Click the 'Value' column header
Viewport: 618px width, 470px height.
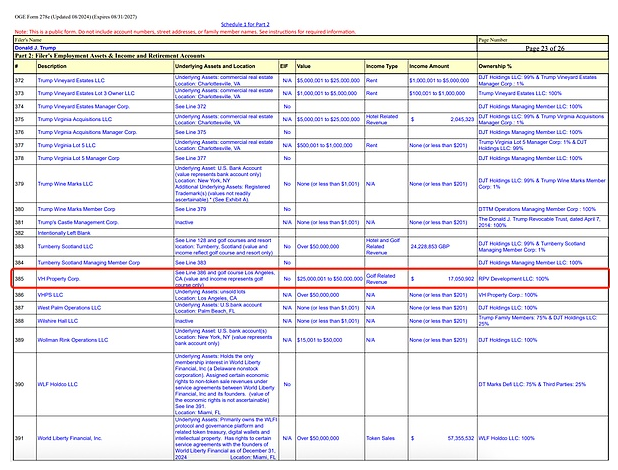303,66
